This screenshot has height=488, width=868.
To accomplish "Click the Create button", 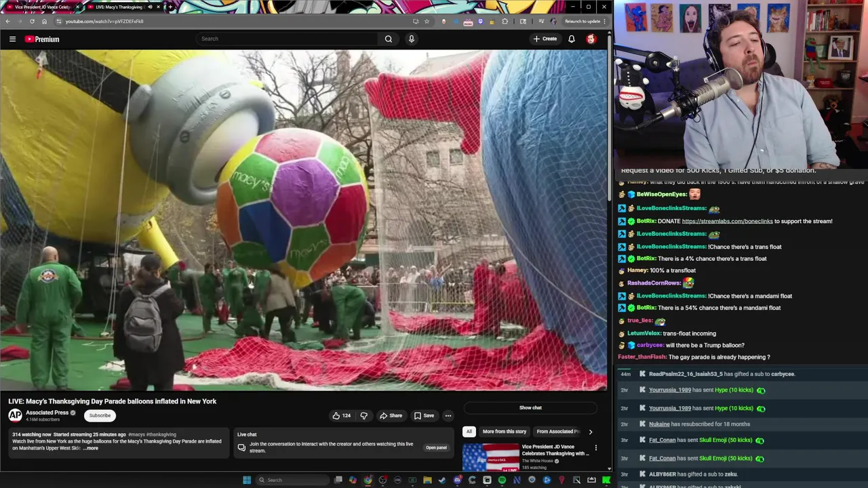I will pyautogui.click(x=545, y=39).
